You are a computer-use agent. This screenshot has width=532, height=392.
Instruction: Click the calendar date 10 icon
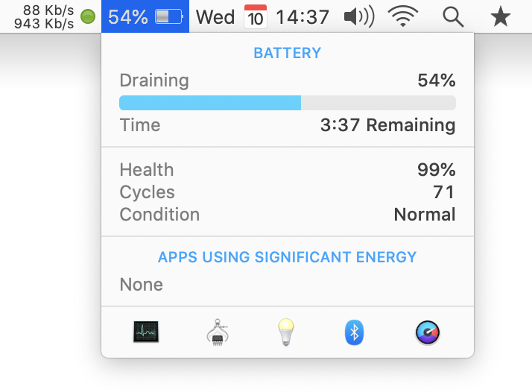coord(255,16)
